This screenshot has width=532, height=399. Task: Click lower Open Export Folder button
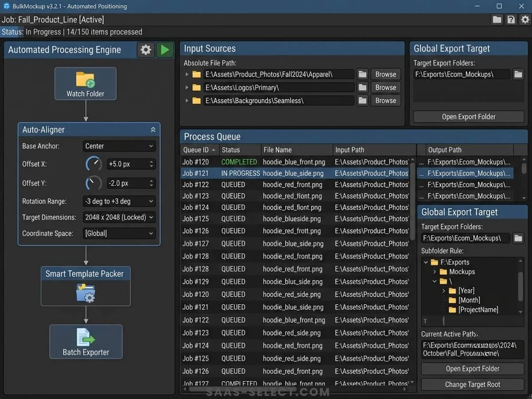pos(473,369)
